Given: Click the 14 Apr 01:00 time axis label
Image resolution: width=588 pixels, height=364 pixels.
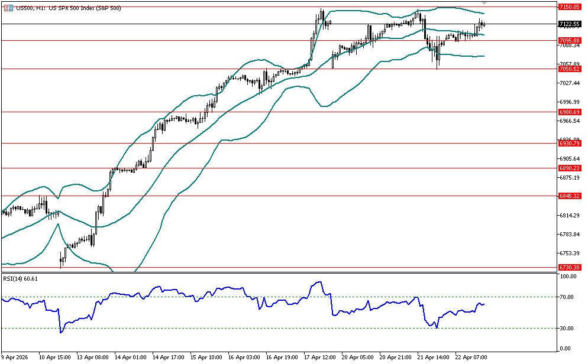Looking at the screenshot, I should [130, 357].
